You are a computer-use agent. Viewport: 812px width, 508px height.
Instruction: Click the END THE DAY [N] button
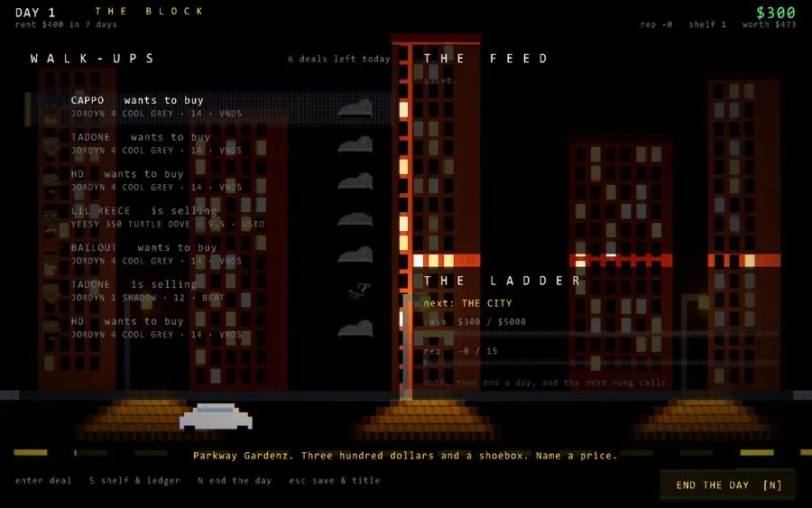coord(727,485)
